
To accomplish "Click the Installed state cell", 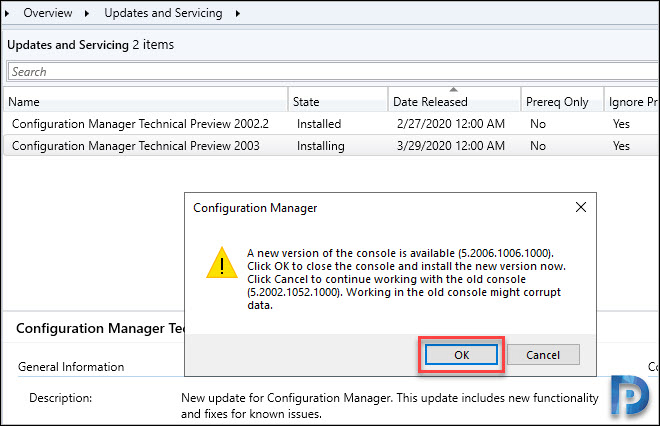I will click(319, 124).
